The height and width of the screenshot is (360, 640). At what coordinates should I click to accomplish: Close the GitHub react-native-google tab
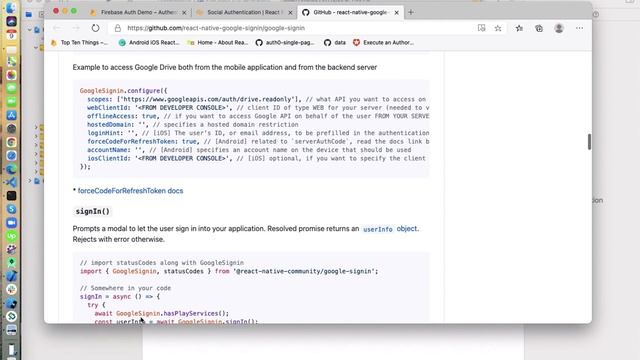click(x=396, y=13)
